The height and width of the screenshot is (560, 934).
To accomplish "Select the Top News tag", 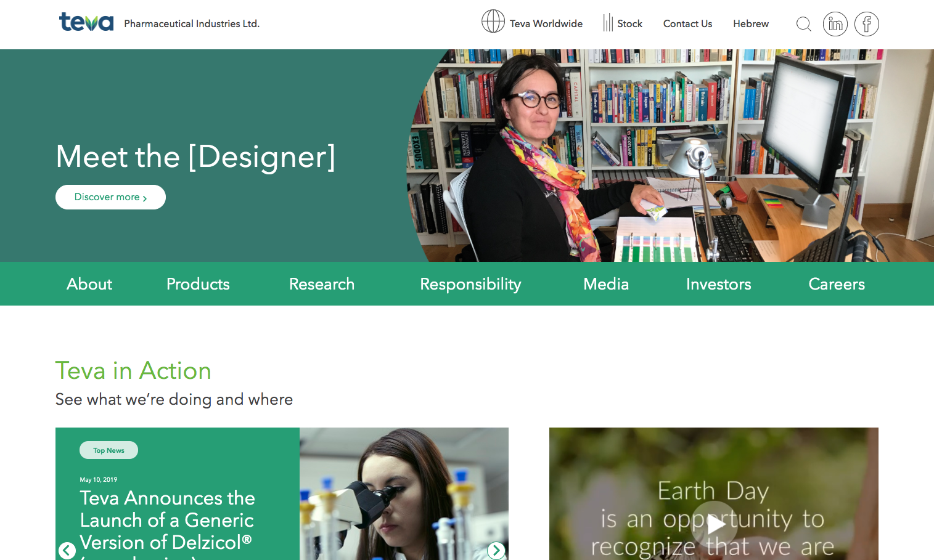I will (109, 450).
